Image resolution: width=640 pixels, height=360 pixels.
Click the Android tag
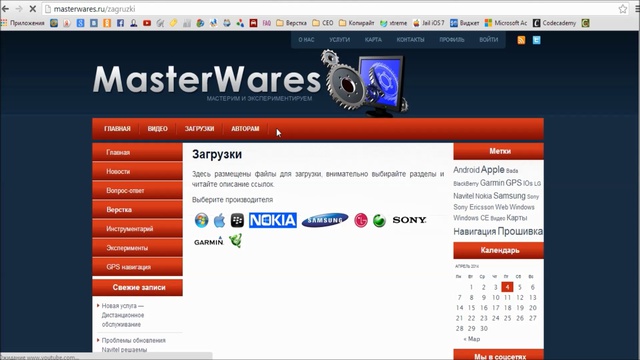click(x=466, y=170)
